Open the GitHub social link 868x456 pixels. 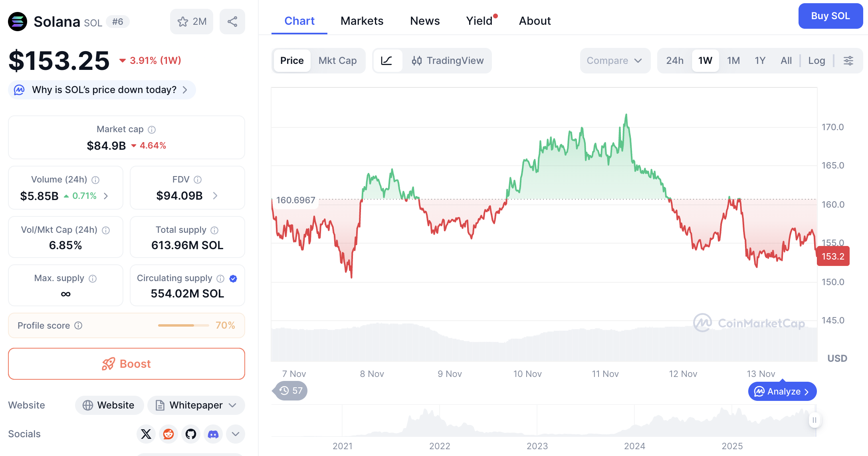(191, 434)
